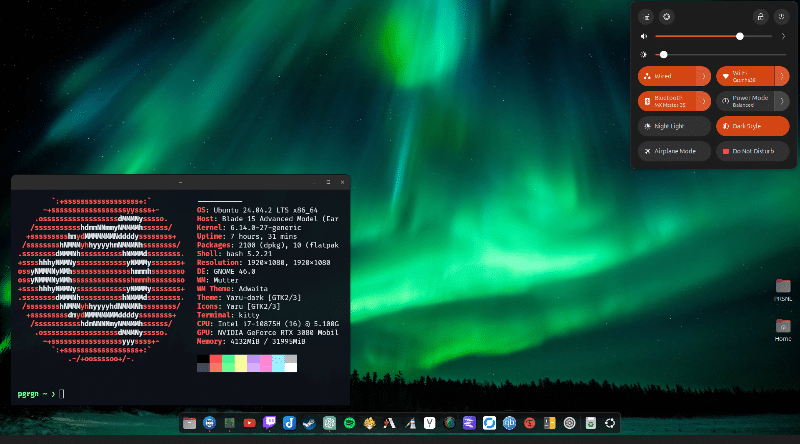
Task: Expand sound output options next to volume
Action: coord(783,36)
